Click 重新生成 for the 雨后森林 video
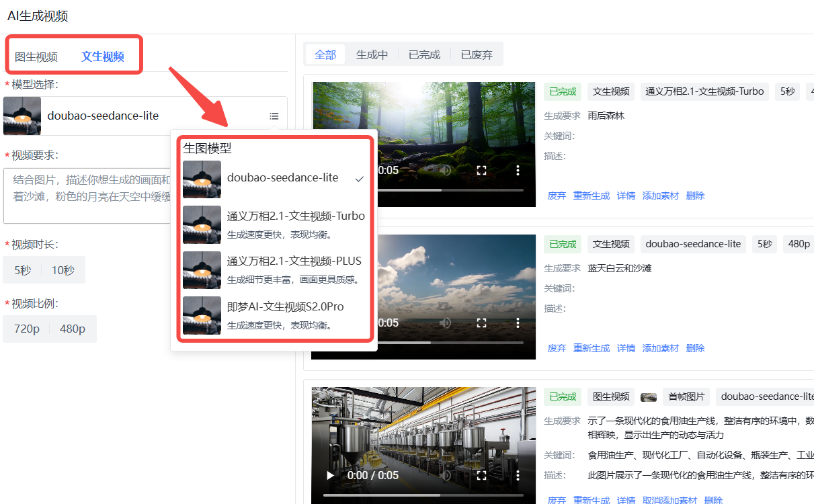Image resolution: width=814 pixels, height=504 pixels. [x=592, y=196]
